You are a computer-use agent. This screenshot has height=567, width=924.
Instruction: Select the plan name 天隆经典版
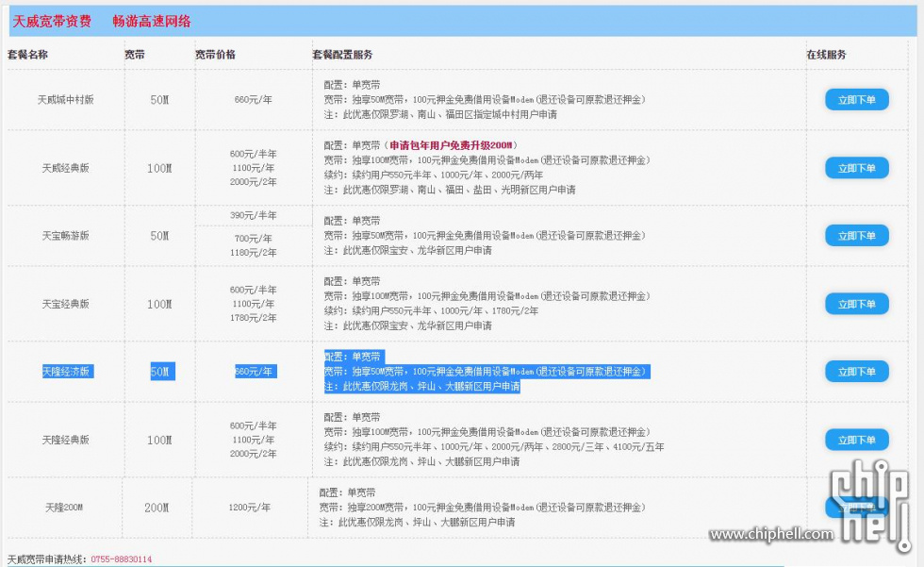pos(65,440)
